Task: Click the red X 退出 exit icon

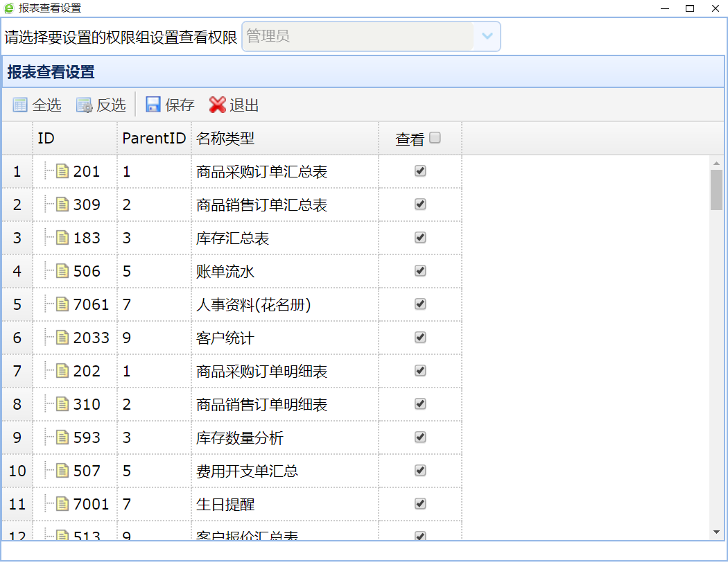Action: pyautogui.click(x=218, y=105)
